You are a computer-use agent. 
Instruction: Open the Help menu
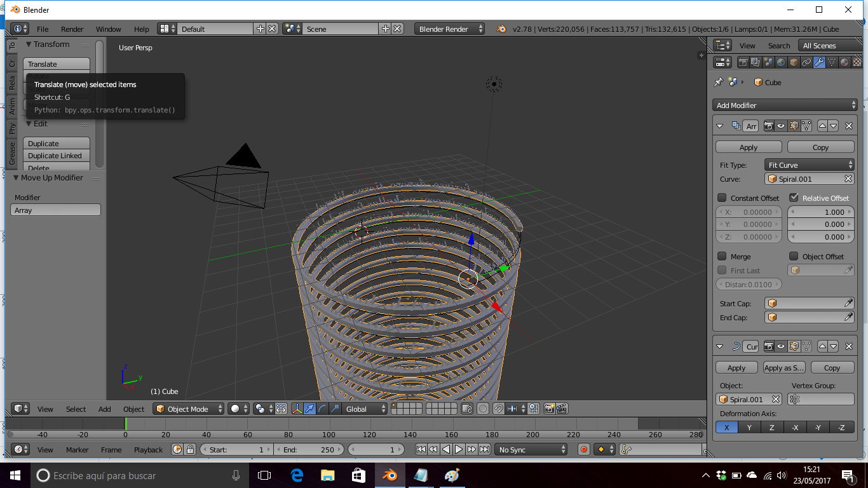[x=142, y=29]
